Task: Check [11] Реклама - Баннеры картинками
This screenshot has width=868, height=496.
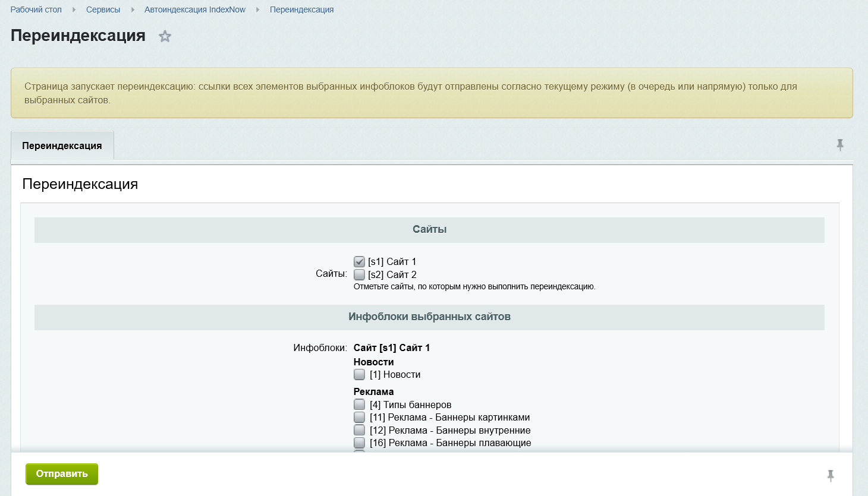Action: [359, 417]
